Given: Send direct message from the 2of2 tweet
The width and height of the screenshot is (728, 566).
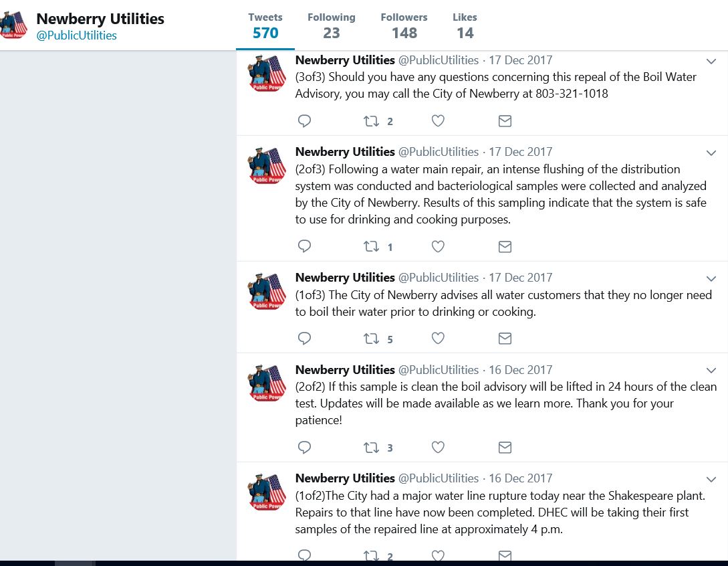Looking at the screenshot, I should (x=505, y=447).
